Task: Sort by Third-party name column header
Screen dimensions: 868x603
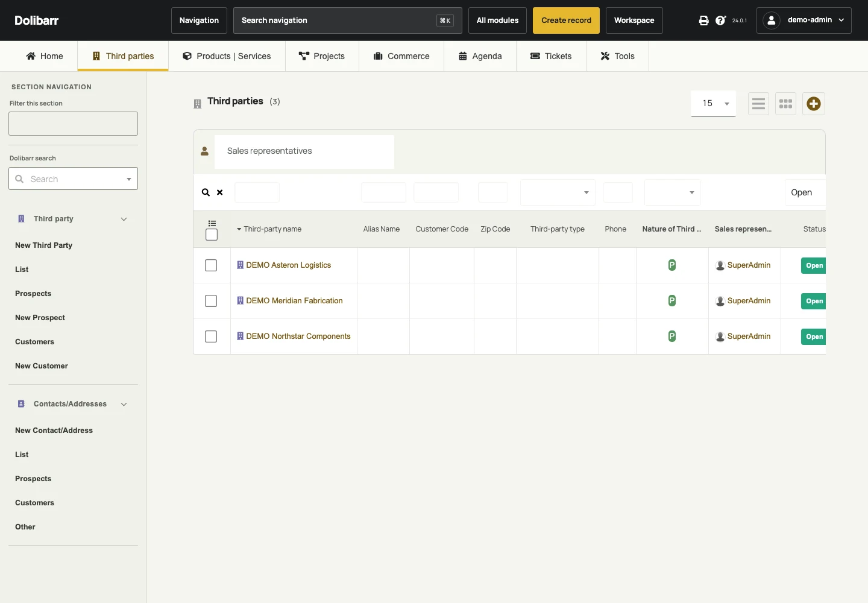Action: pos(272,229)
